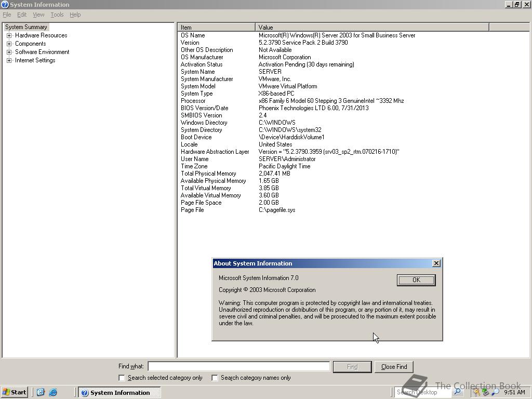Click the SMBIOS Version item
532x399 pixels.
pos(201,115)
